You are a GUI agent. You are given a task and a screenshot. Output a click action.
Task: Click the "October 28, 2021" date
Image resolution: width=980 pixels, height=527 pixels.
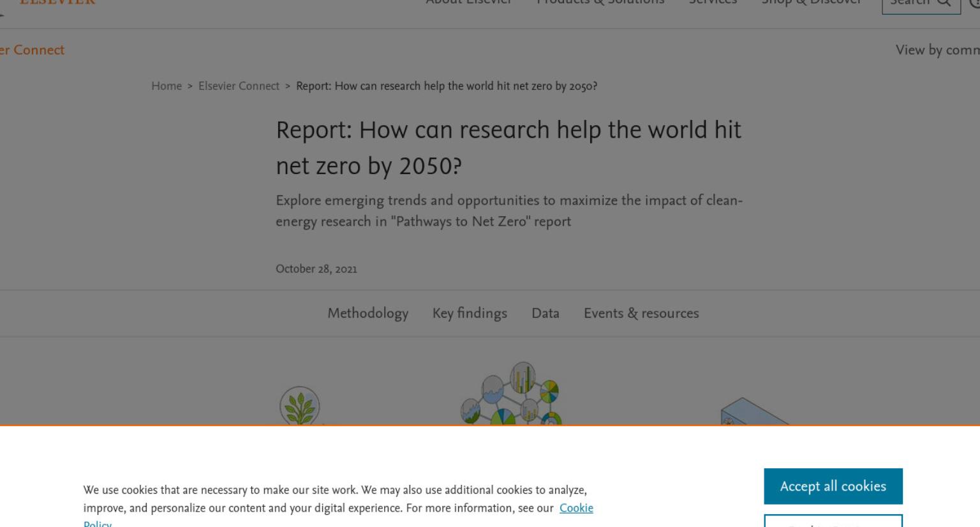click(x=316, y=269)
